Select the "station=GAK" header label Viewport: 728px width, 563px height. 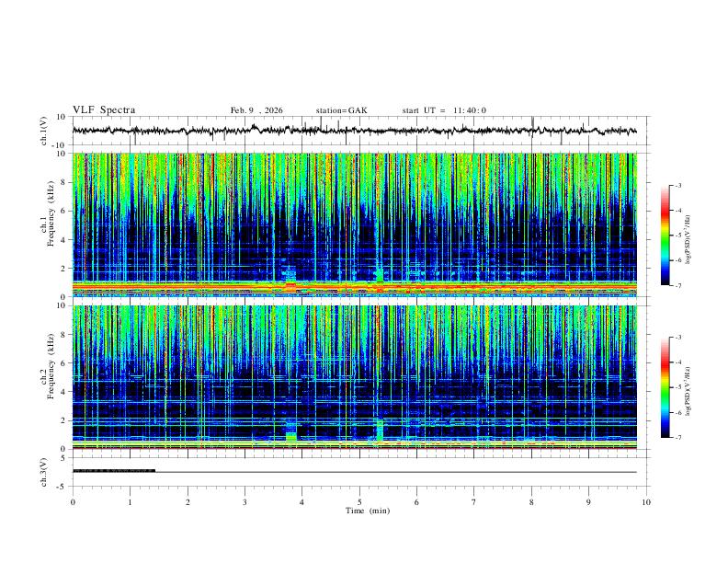coord(341,110)
